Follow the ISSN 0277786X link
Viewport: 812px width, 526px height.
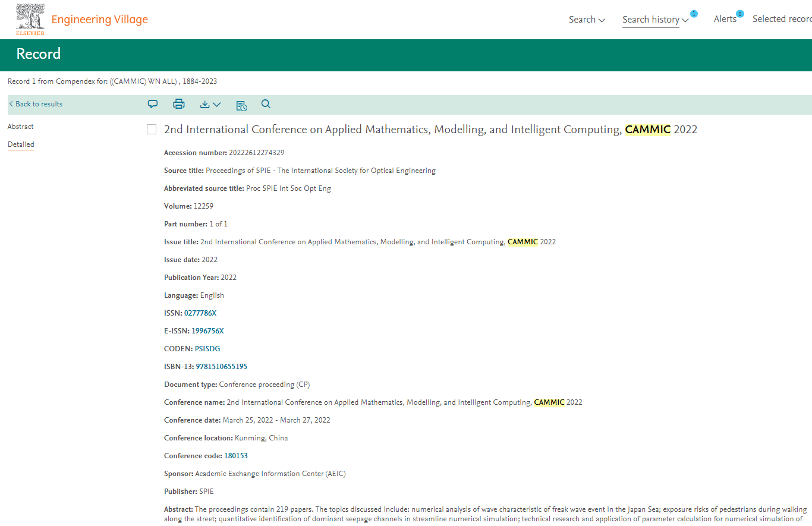[x=200, y=313]
